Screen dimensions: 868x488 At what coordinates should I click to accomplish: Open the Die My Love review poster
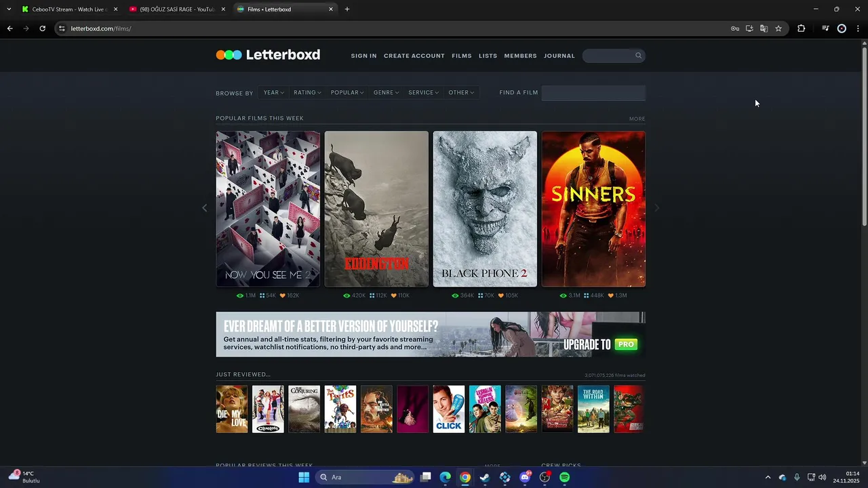coord(232,409)
